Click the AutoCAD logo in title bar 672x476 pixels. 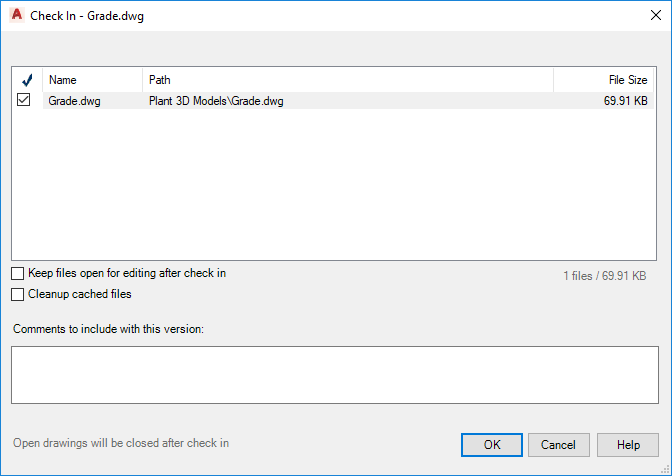tap(17, 15)
